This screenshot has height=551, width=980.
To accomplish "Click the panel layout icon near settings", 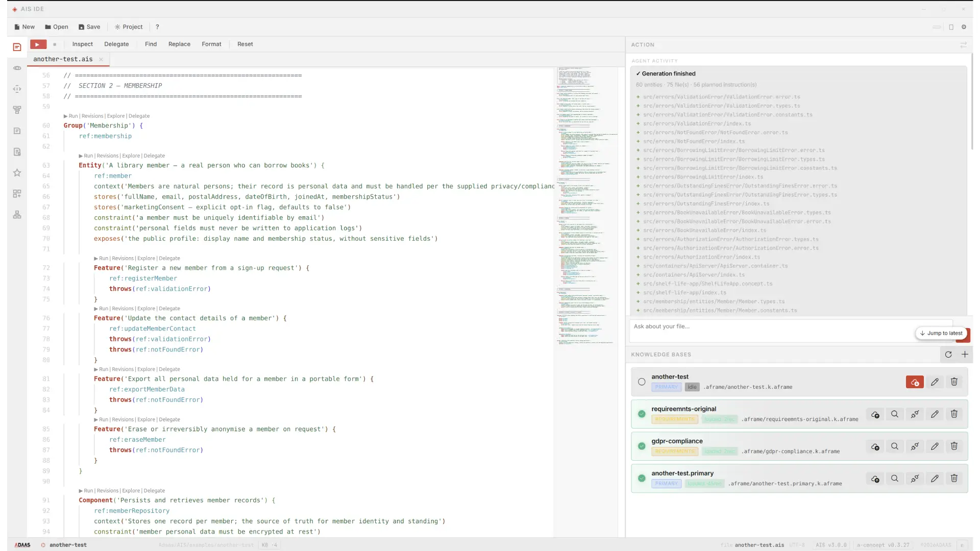I will pos(951,27).
